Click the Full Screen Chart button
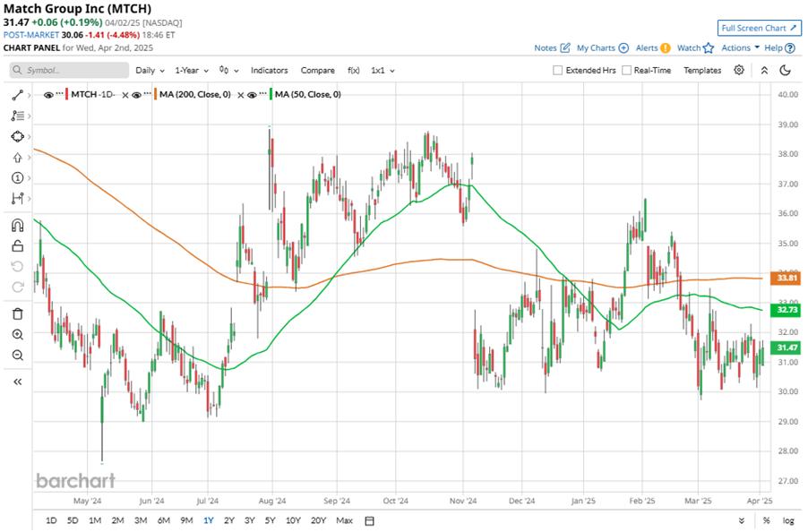Viewport: 808px width, 532px height. tap(760, 28)
